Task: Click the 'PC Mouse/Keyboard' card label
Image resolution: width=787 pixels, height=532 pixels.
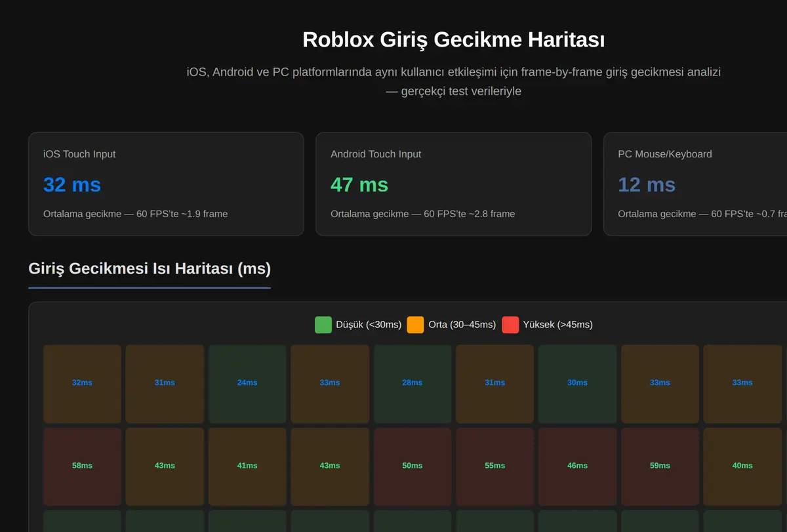Action: (x=665, y=154)
